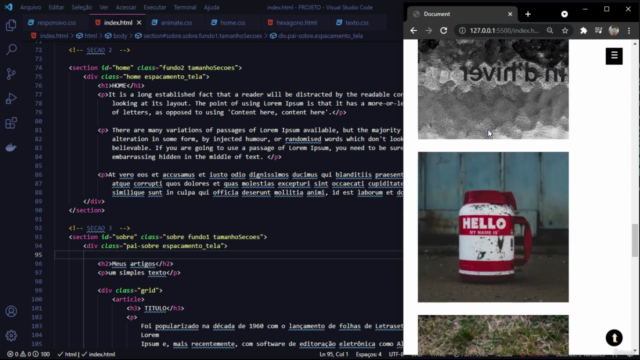Click errors and warnings status indicator
Screen dimensions: 640x360
[x=28, y=354]
